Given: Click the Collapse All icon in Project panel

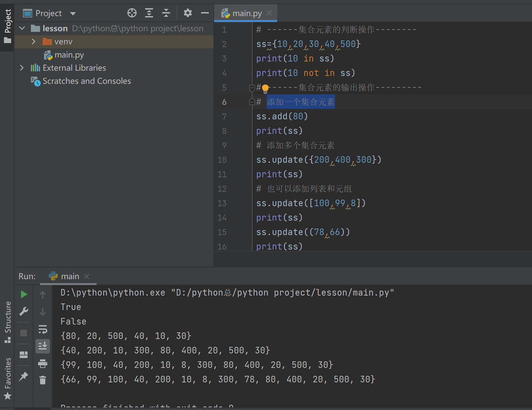Looking at the screenshot, I should coord(166,13).
